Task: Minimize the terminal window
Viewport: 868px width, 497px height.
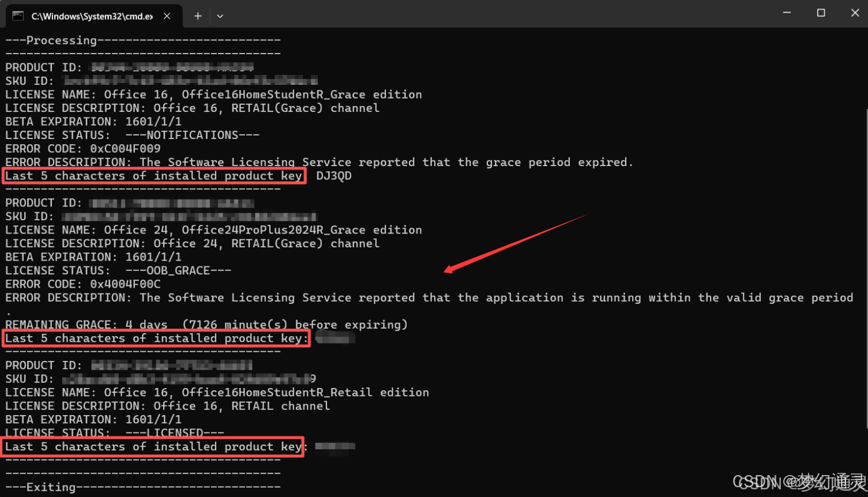Action: pos(787,13)
